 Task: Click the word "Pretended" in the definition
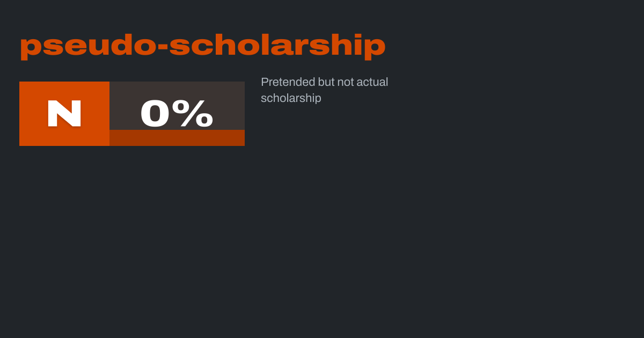pyautogui.click(x=288, y=82)
